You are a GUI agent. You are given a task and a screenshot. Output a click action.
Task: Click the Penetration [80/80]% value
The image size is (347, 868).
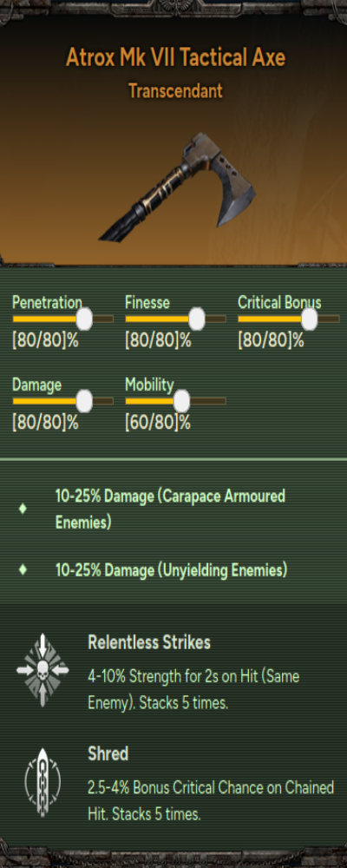pos(45,341)
